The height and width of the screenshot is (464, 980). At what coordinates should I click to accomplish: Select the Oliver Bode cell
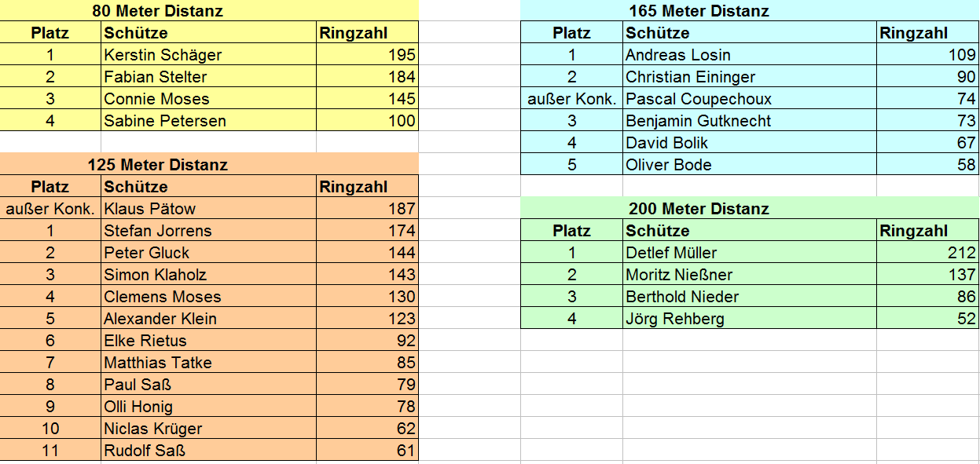(750, 164)
